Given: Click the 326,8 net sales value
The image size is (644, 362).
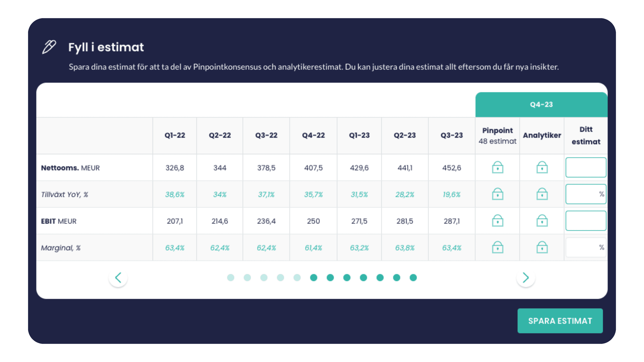Looking at the screenshot, I should 175,168.
